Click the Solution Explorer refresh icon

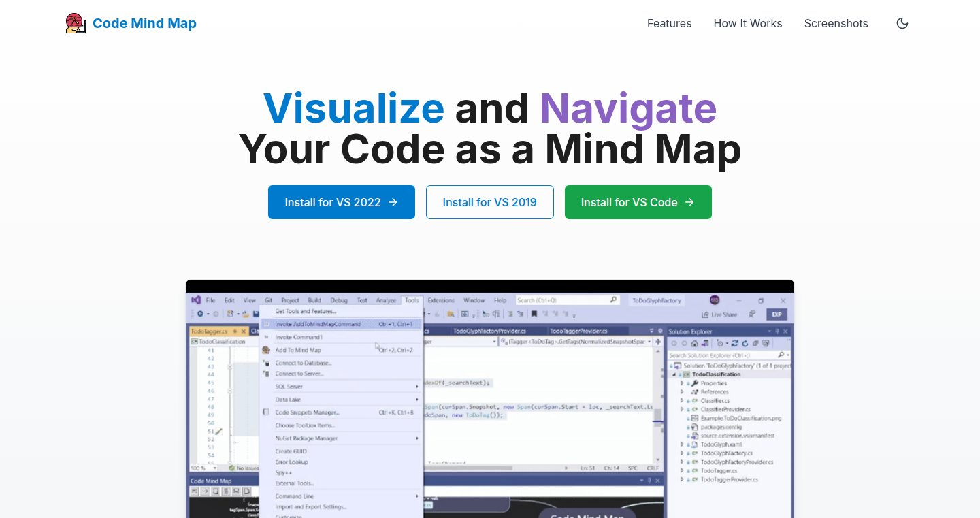pos(745,343)
